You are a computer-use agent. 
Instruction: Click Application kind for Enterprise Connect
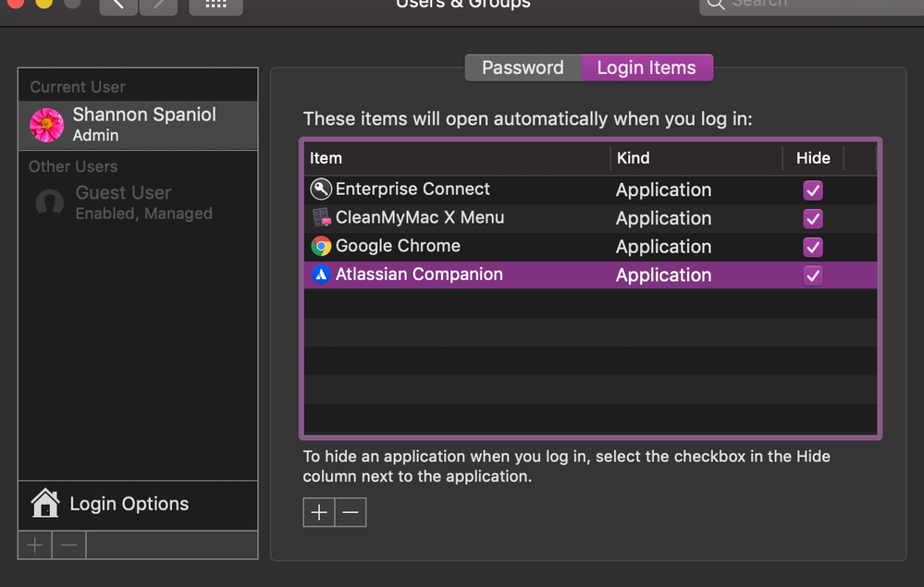coord(663,190)
